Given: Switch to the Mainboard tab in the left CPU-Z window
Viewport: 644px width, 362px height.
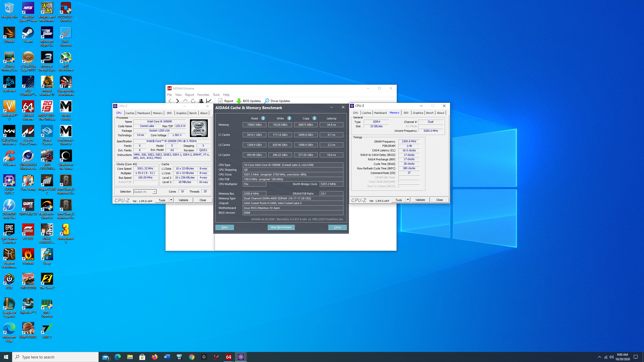Looking at the screenshot, I should tap(144, 113).
